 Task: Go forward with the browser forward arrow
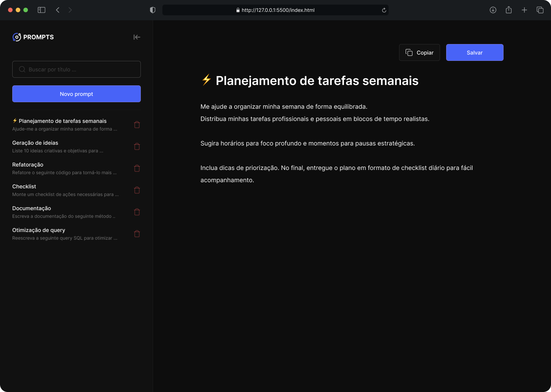tap(70, 10)
